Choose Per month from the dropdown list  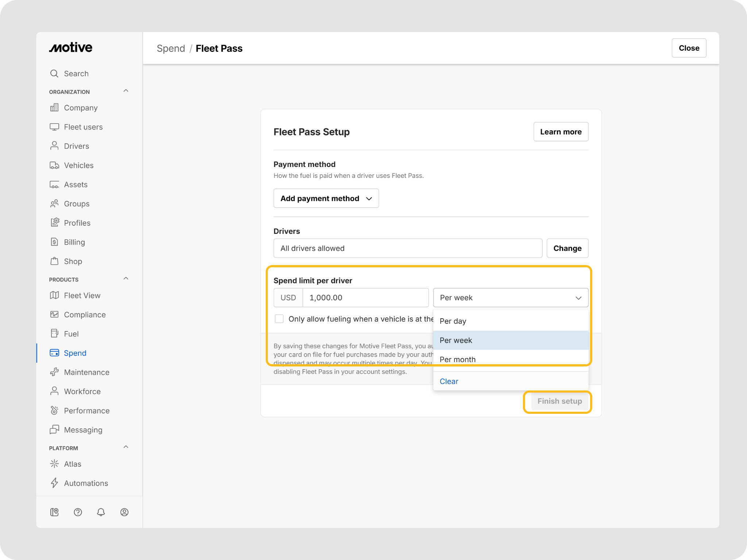[511, 359]
